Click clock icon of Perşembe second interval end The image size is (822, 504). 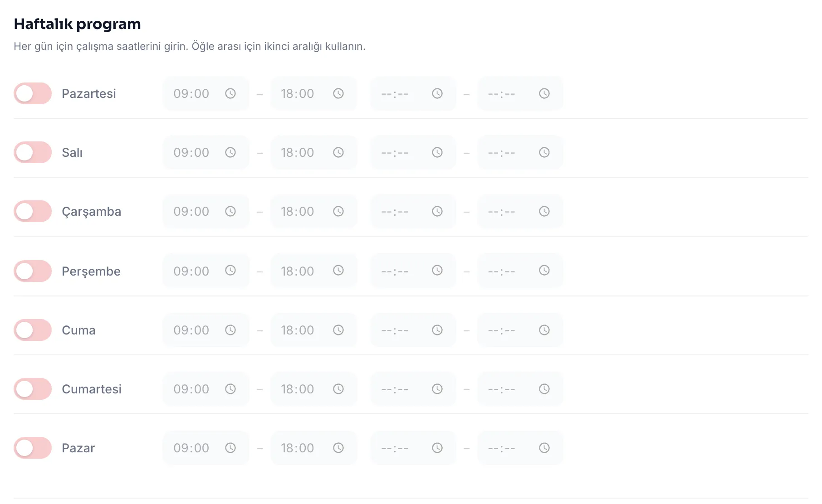pos(544,270)
